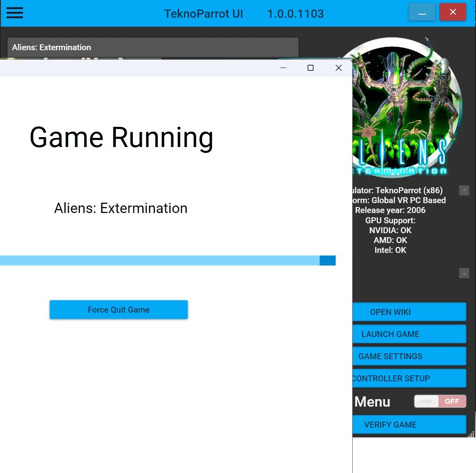Open CONTROLLER SETUP
This screenshot has height=473, width=476.
(409, 379)
